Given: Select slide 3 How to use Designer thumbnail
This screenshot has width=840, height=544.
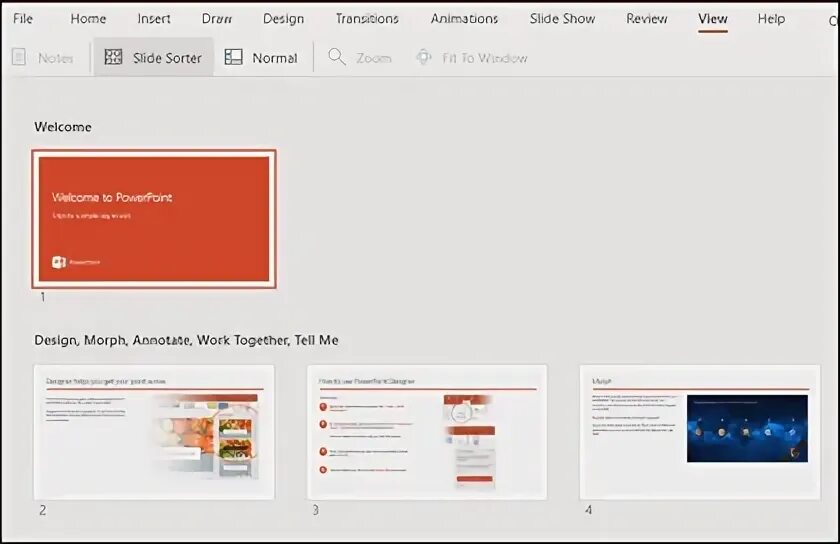Looking at the screenshot, I should 427,432.
